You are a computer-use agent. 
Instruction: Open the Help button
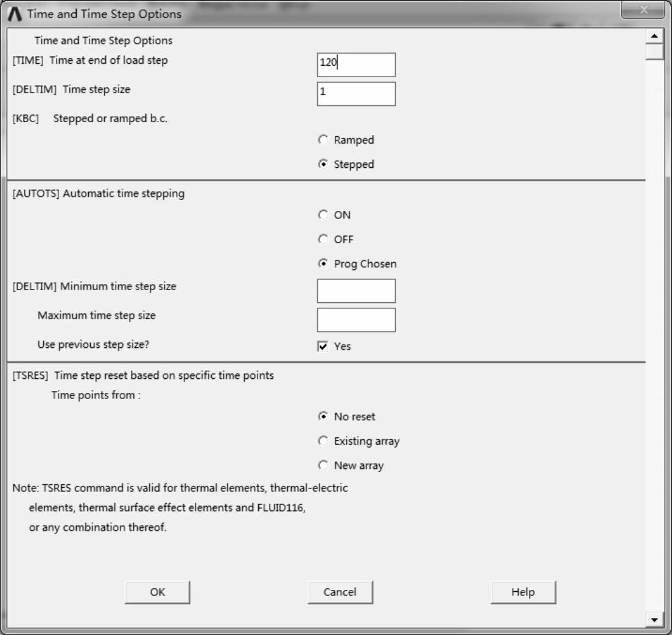tap(523, 592)
